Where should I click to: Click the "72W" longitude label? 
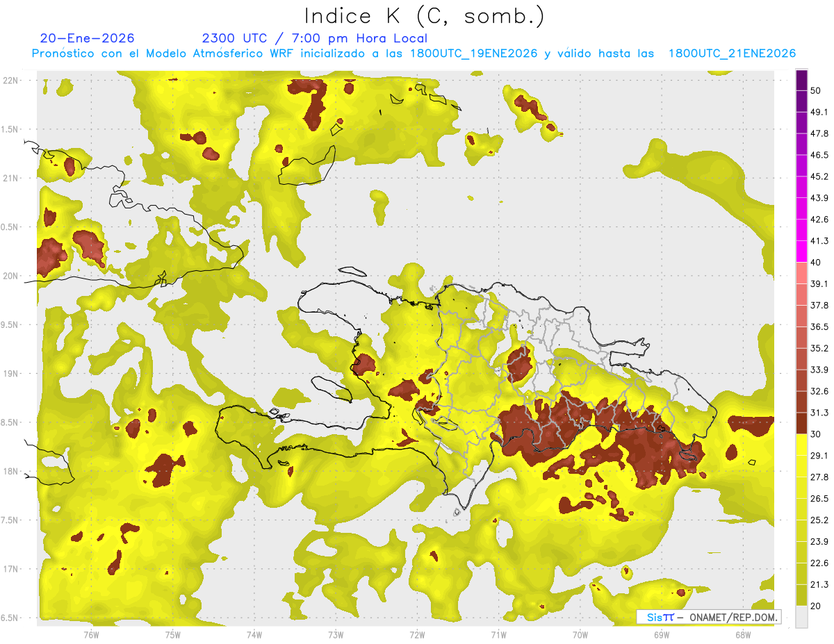click(417, 635)
